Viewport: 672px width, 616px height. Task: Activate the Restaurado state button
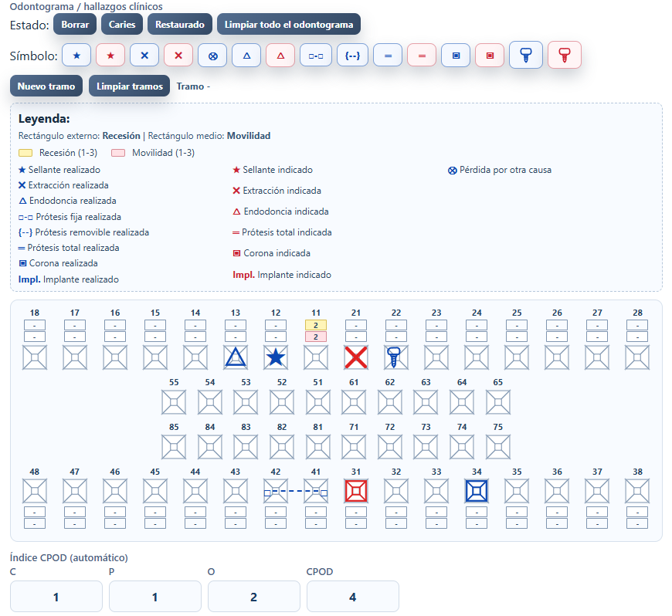[179, 25]
